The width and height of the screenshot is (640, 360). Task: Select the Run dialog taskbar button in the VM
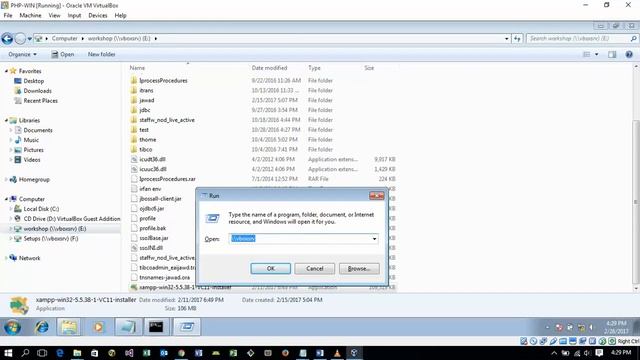(187, 327)
